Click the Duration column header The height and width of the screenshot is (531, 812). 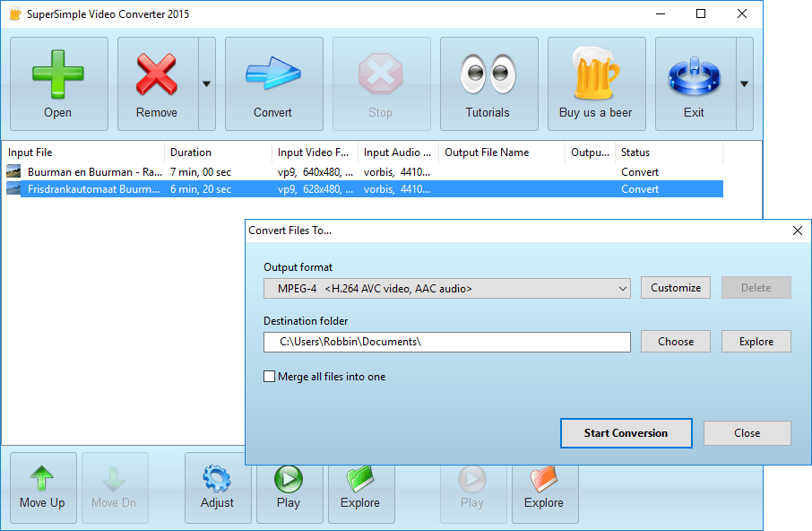218,152
